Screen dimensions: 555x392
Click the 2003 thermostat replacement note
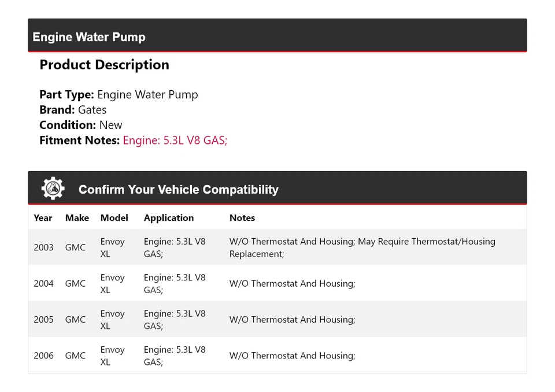(x=362, y=247)
